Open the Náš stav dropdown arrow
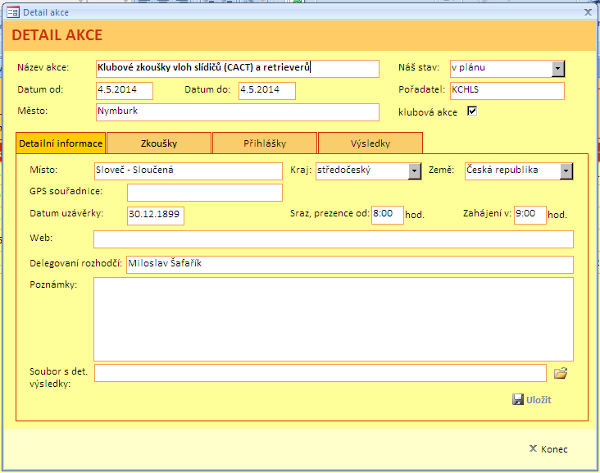 click(558, 69)
